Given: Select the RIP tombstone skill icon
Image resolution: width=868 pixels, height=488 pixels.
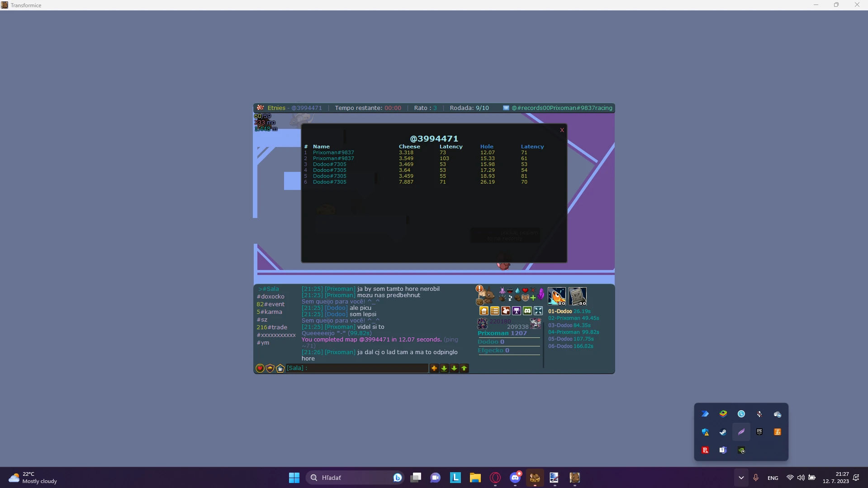Looking at the screenshot, I should [578, 296].
